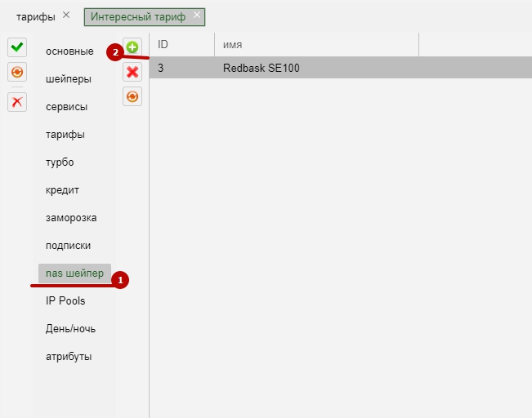Click the red cancel icon under the left refresh icon
This screenshot has height=418, width=532.
(16, 101)
